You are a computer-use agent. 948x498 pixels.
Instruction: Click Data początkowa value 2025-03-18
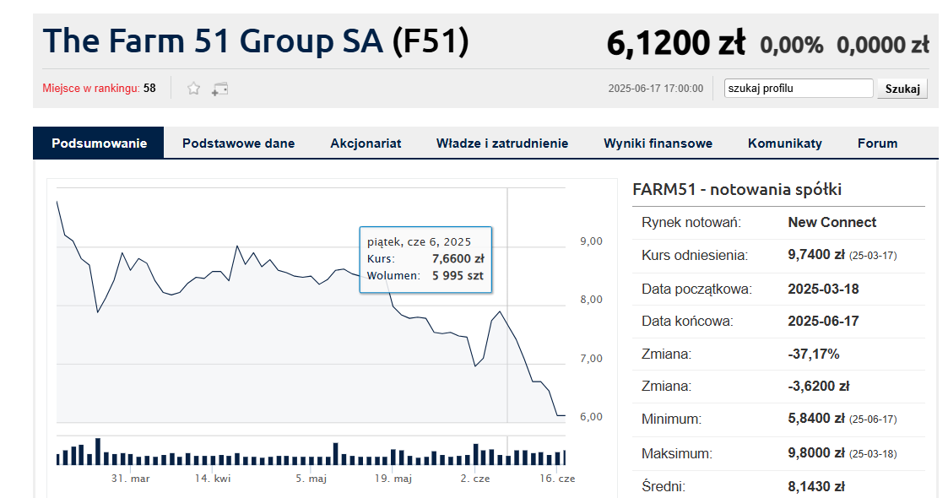(x=823, y=289)
